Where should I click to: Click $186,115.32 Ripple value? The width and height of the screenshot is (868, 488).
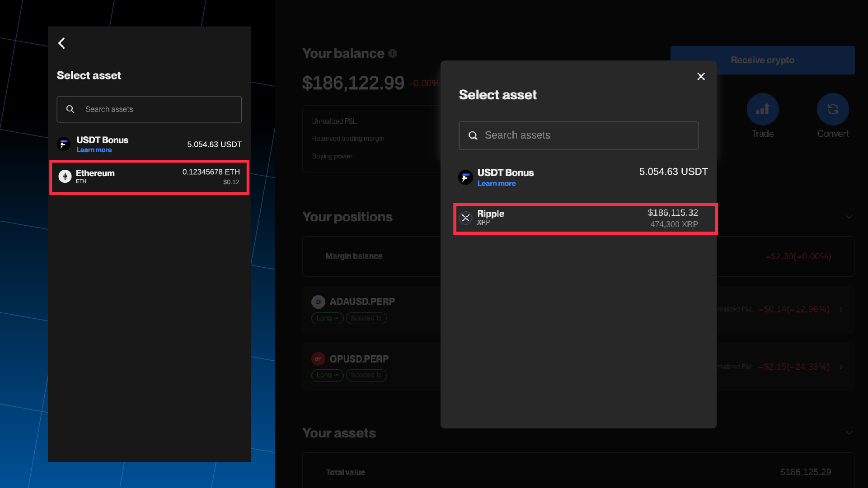(x=673, y=213)
